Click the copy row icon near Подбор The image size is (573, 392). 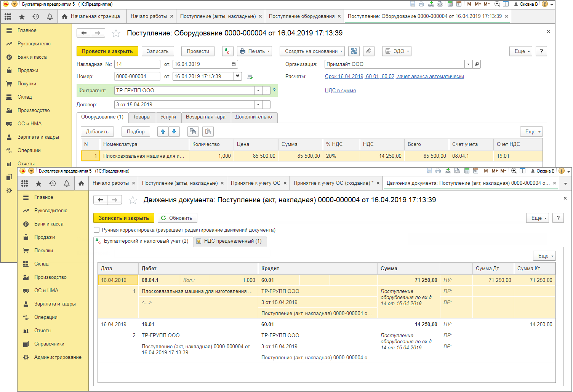tap(193, 132)
